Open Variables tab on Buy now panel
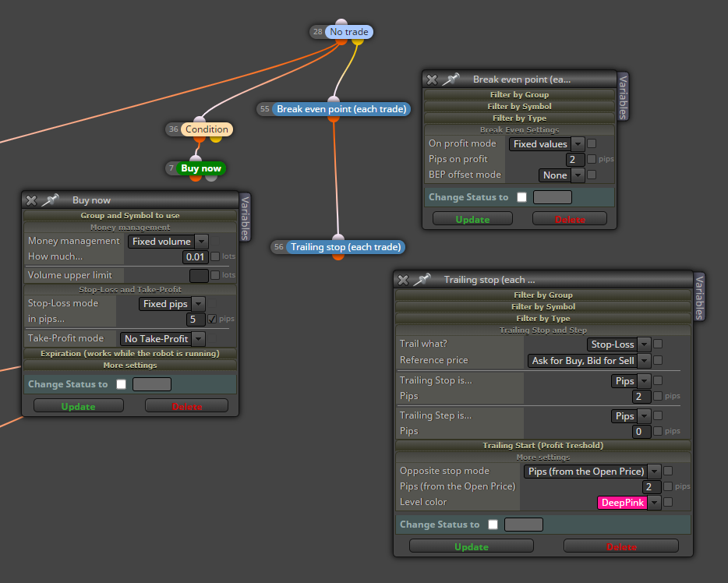Screen dimensions: 728x583 245,217
